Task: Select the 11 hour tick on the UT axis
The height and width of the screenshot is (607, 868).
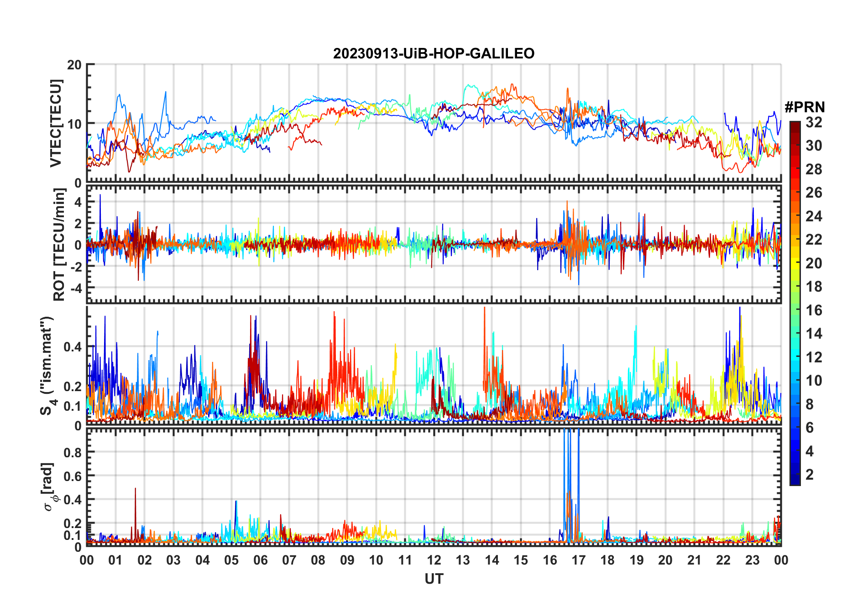Action: (x=405, y=560)
